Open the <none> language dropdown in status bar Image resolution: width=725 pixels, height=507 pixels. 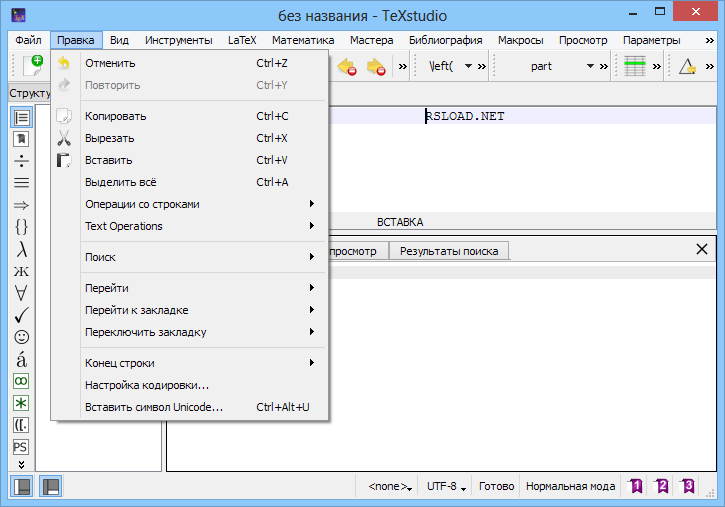390,487
